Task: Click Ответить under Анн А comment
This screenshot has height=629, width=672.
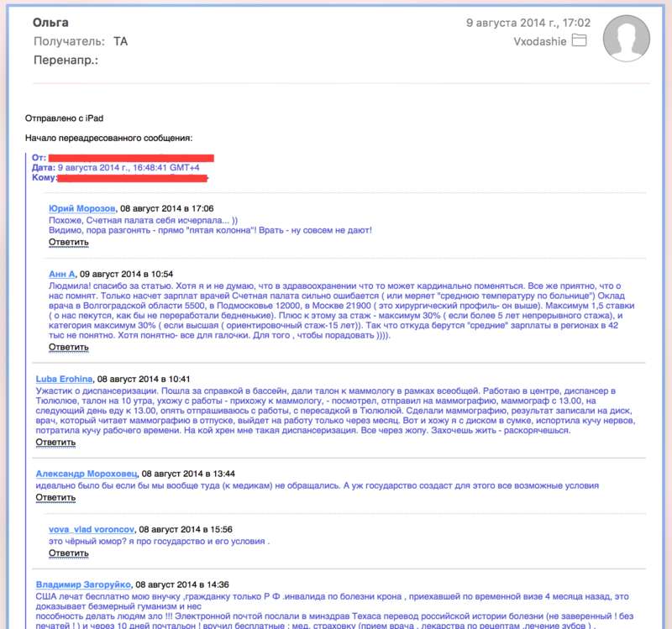Action: [69, 348]
